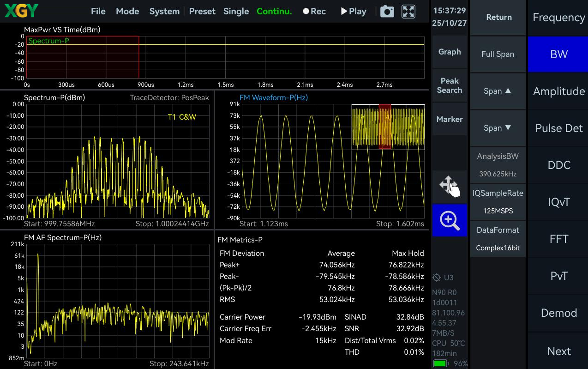
Task: Click the Mod Rate 15kHz value
Action: (325, 340)
